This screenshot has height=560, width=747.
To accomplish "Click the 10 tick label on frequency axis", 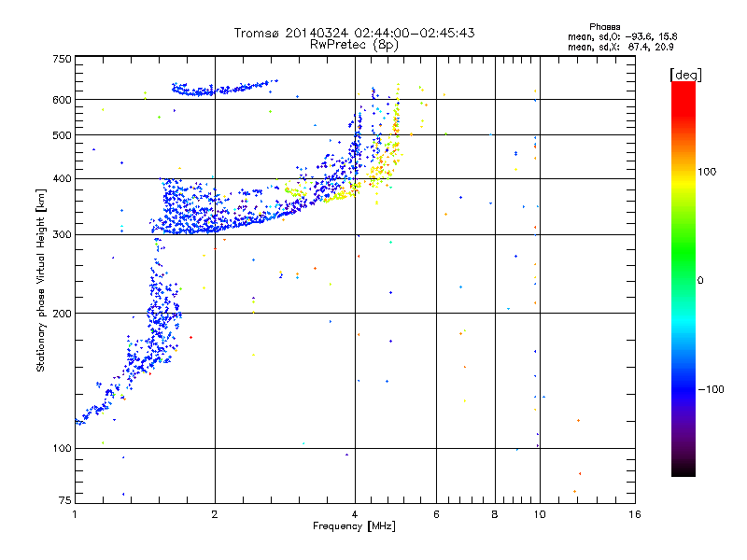I will [540, 514].
